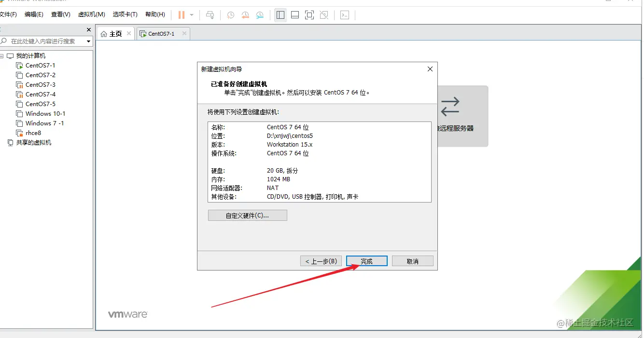Image resolution: width=644 pixels, height=338 pixels.
Task: Open the 编辑(E) menu
Action: (x=34, y=14)
